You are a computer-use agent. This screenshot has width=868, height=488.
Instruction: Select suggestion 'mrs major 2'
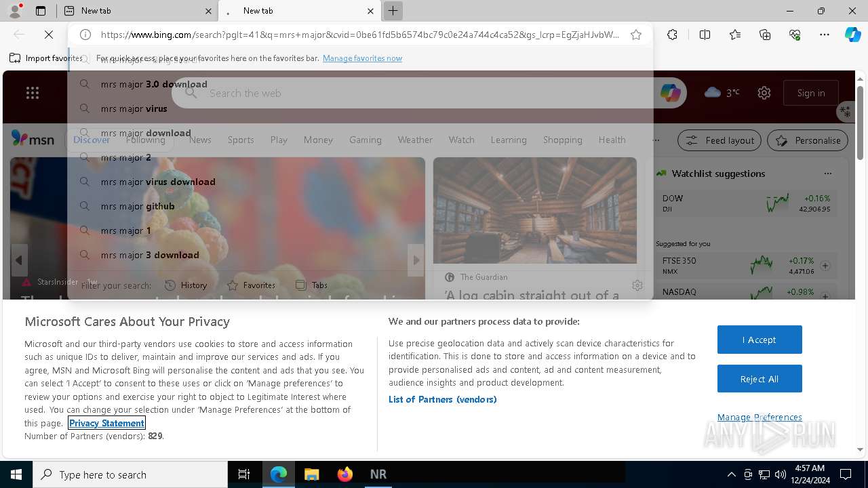(360, 157)
